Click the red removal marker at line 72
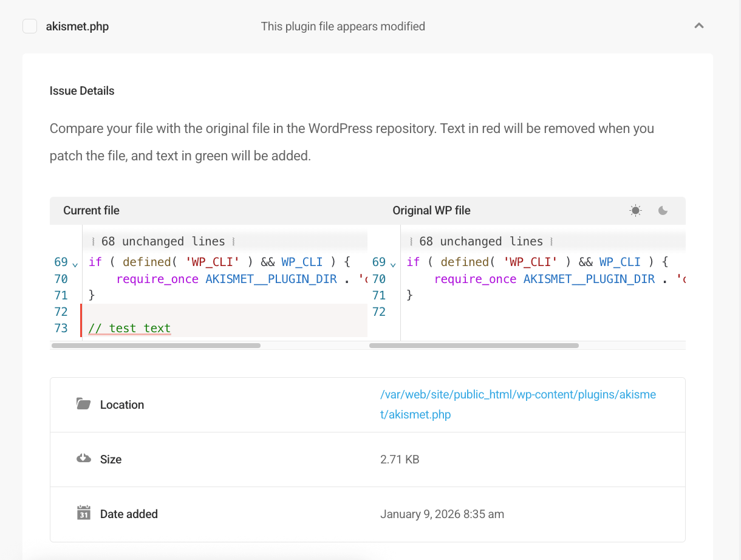This screenshot has width=741, height=560. pyautogui.click(x=83, y=312)
